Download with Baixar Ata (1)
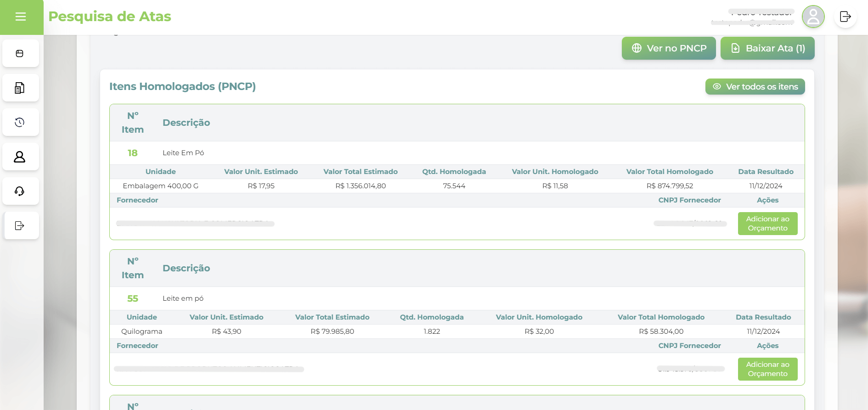This screenshot has width=868, height=410. pyautogui.click(x=767, y=48)
